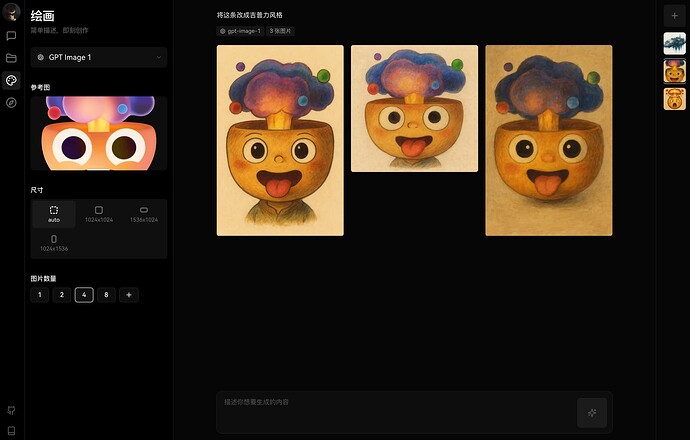This screenshot has width=690, height=440.
Task: Click the plus new topic button
Action: coord(675,16)
